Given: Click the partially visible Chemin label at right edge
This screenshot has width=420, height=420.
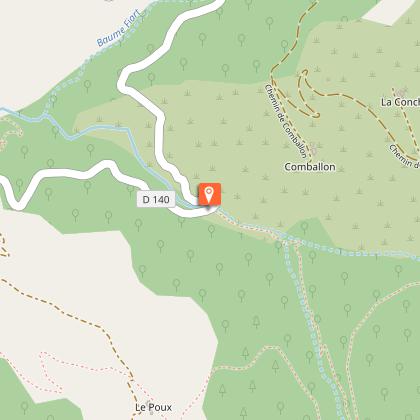Looking at the screenshot, I should [405, 156].
